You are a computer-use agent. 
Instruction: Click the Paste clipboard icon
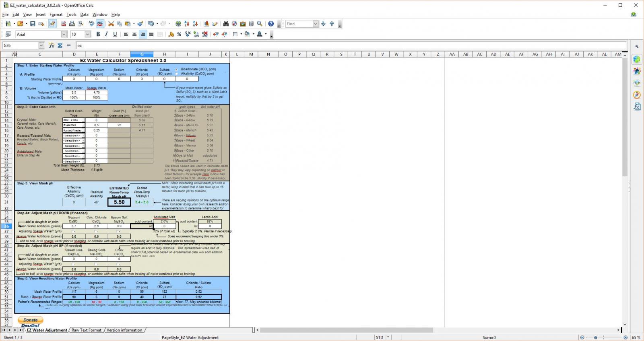(128, 24)
